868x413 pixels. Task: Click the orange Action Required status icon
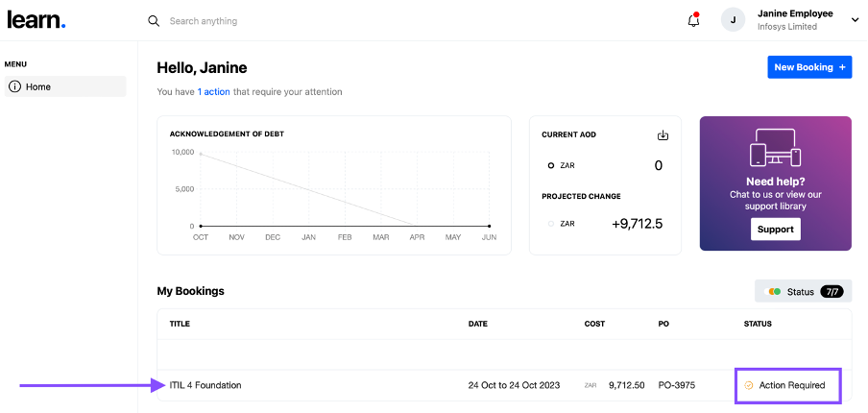pyautogui.click(x=748, y=385)
